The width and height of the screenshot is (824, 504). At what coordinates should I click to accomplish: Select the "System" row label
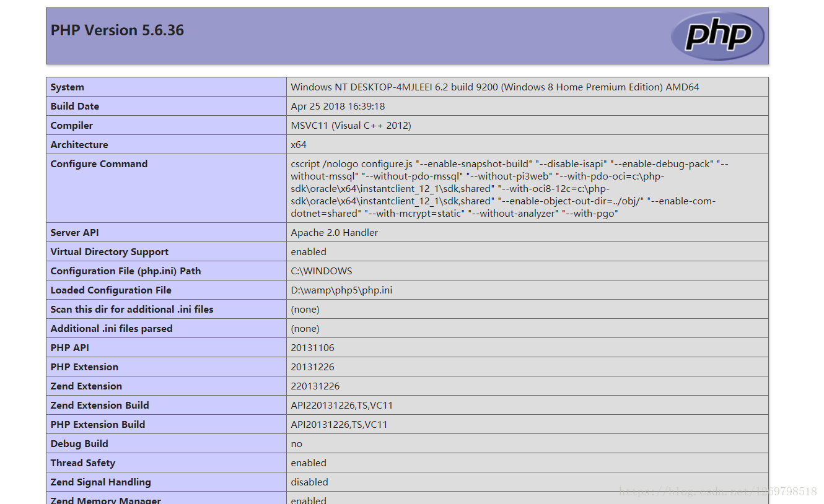pyautogui.click(x=68, y=87)
